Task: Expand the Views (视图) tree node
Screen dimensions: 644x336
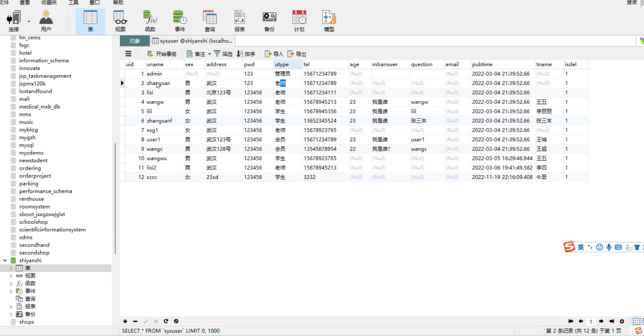Action: pos(11,276)
